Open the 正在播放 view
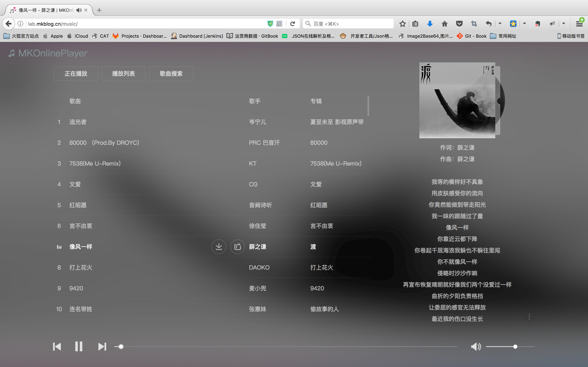This screenshot has width=588, height=367. coord(76,74)
